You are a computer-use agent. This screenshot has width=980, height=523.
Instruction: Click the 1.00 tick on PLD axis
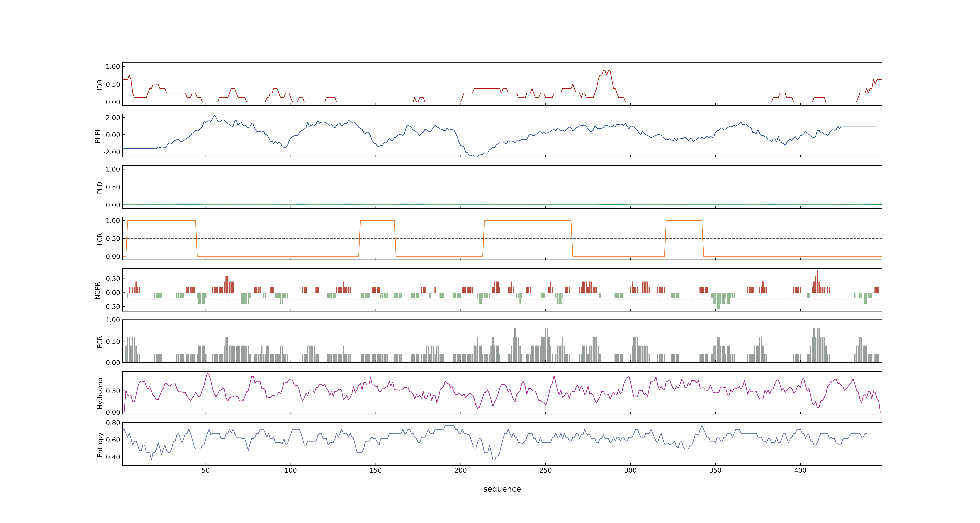pos(113,169)
